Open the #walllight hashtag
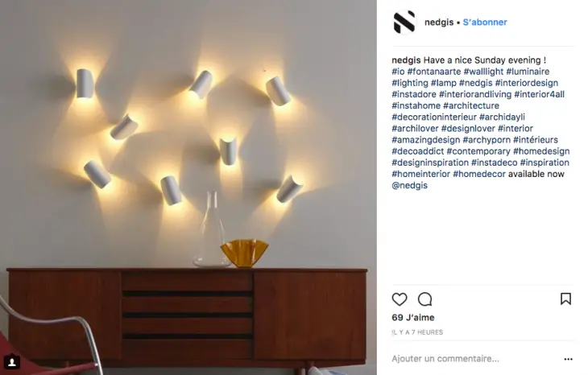This screenshot has height=375, width=588. click(483, 72)
